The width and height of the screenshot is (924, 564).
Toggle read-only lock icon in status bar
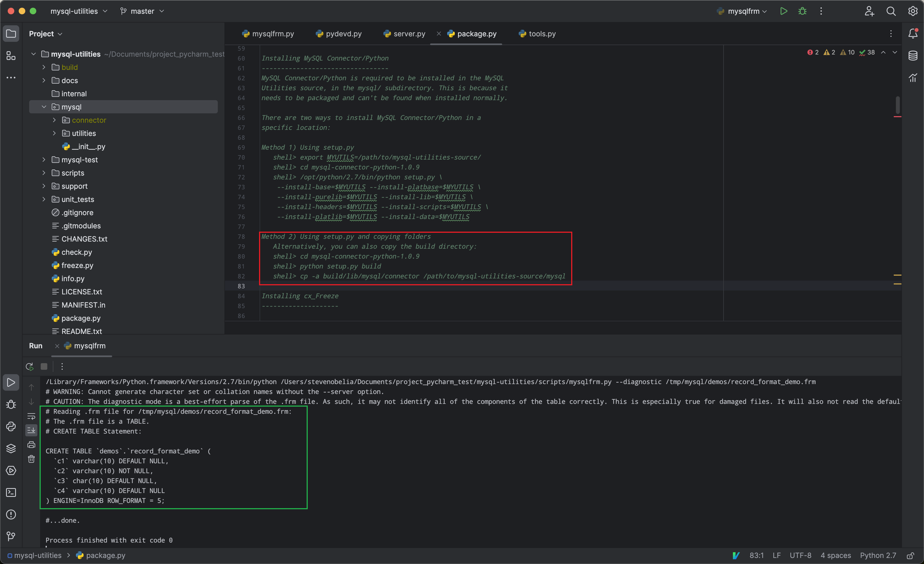point(911,555)
